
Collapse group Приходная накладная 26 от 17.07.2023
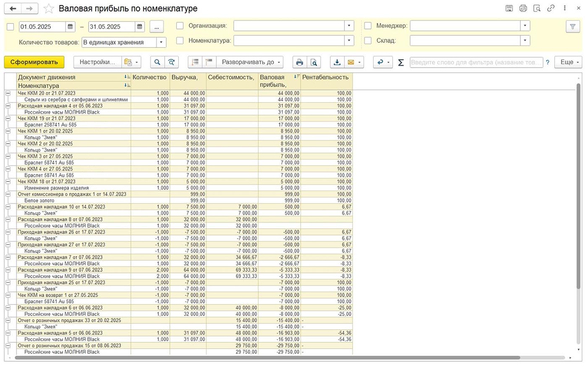pos(8,232)
